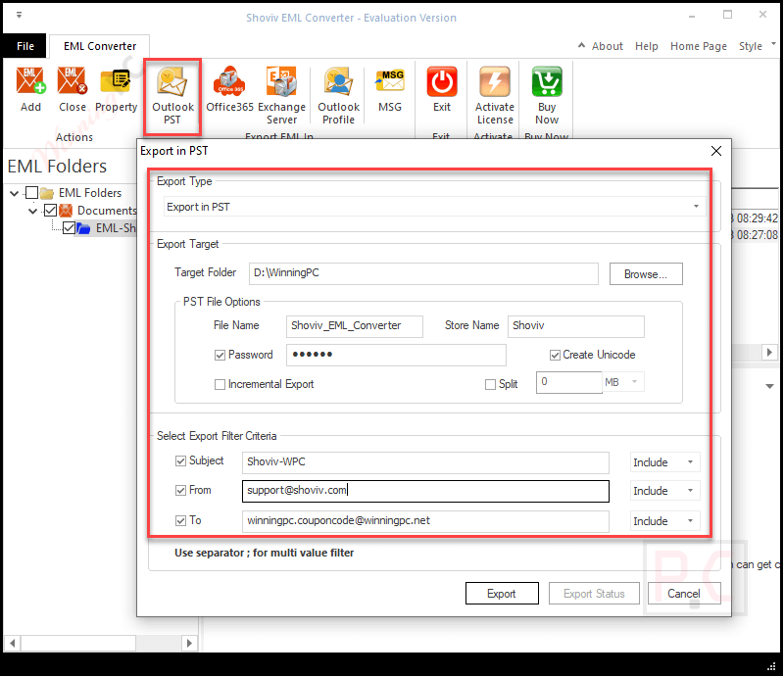Click right scroll arrow in background list

(x=769, y=352)
